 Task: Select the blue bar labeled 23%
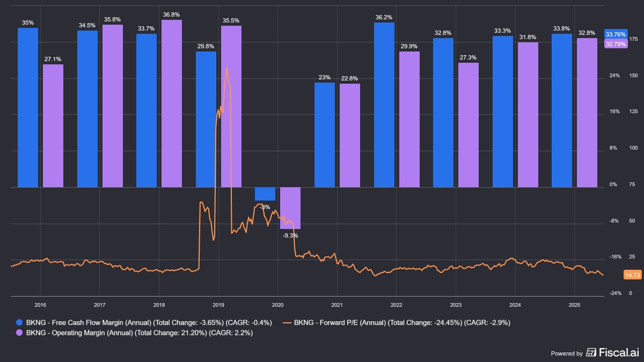coord(325,135)
